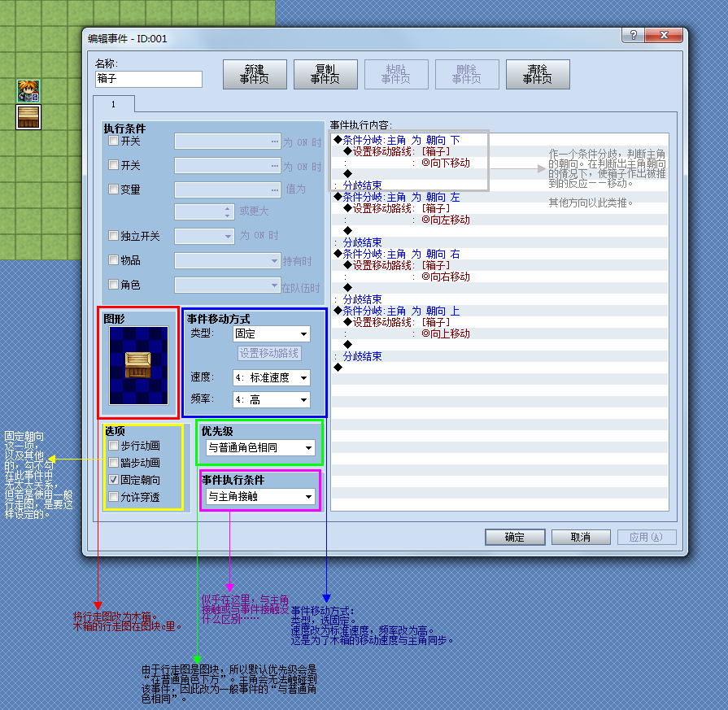The image size is (728, 710).
Task: Click the 设置移动路线 button
Action: point(269,354)
